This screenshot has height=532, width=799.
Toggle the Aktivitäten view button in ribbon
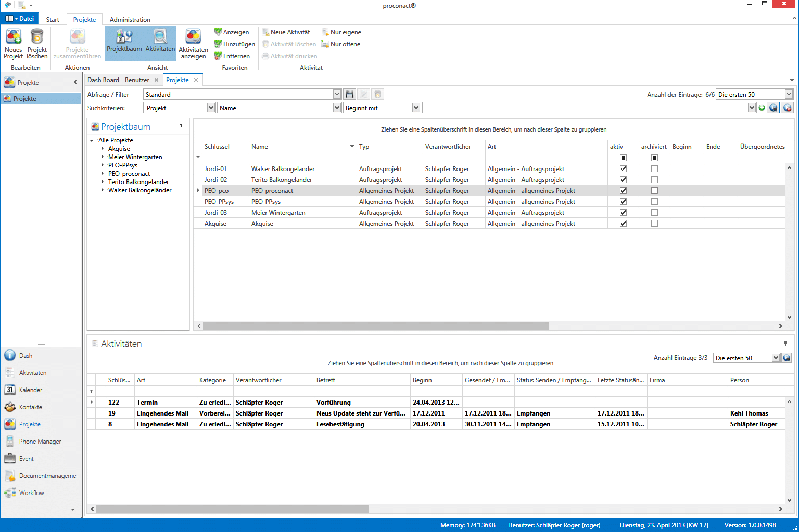pos(160,44)
